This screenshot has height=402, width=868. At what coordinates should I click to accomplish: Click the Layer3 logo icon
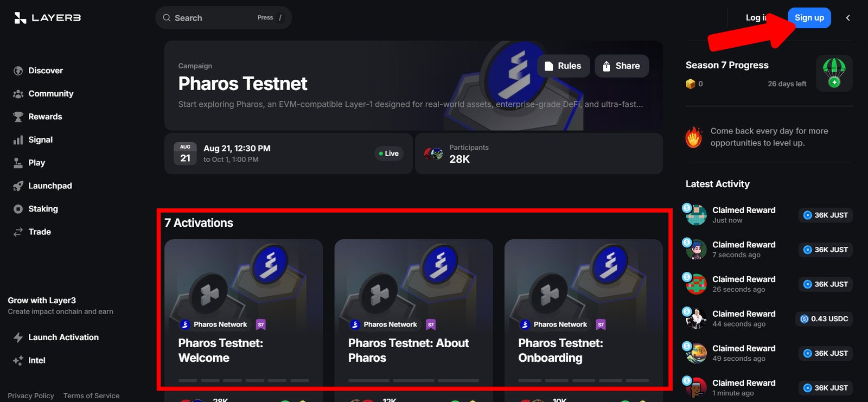point(20,18)
